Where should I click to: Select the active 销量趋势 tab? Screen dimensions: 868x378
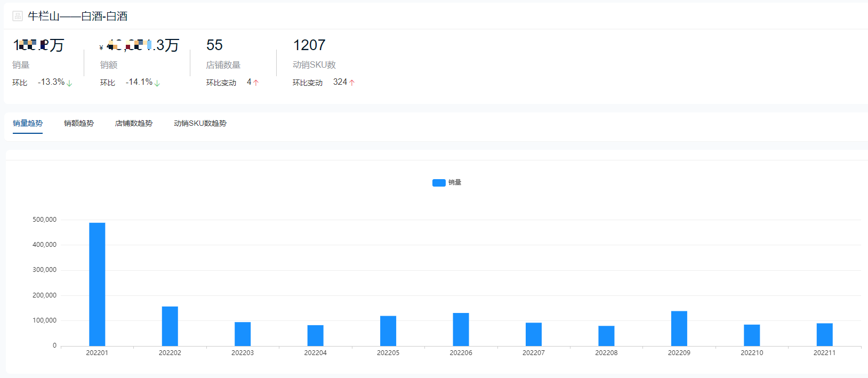point(28,123)
